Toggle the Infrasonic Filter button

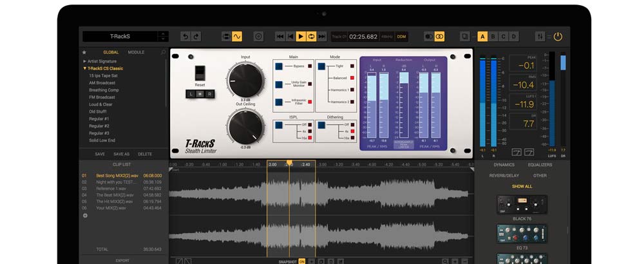coord(279,102)
